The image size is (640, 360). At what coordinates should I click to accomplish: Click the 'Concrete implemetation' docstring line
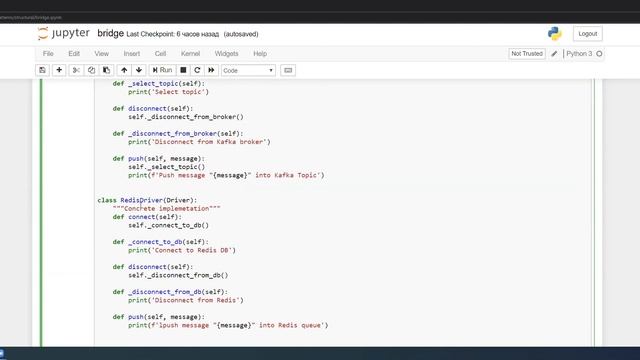coord(167,209)
